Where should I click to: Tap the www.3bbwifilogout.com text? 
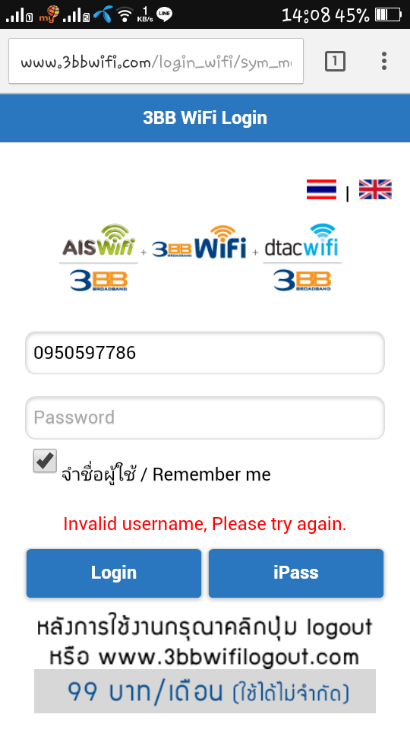coord(229,657)
